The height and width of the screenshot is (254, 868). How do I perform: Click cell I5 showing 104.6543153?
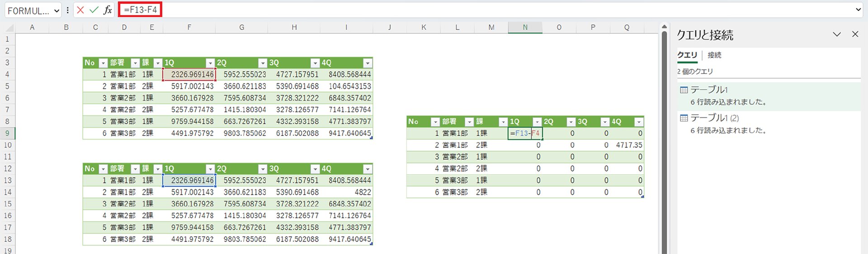pos(346,86)
